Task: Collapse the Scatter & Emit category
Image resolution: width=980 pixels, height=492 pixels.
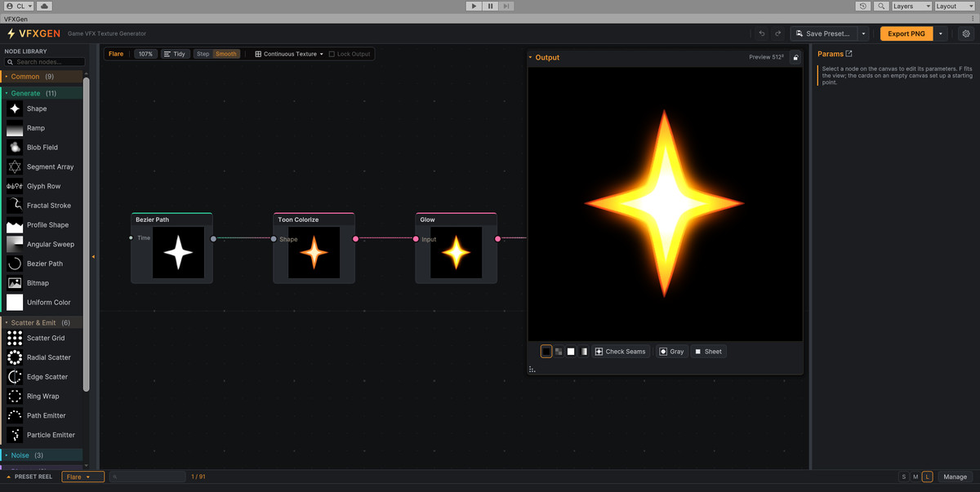Action: coord(42,322)
